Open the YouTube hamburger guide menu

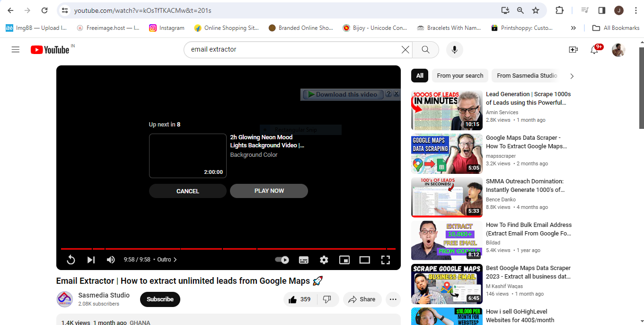click(16, 49)
